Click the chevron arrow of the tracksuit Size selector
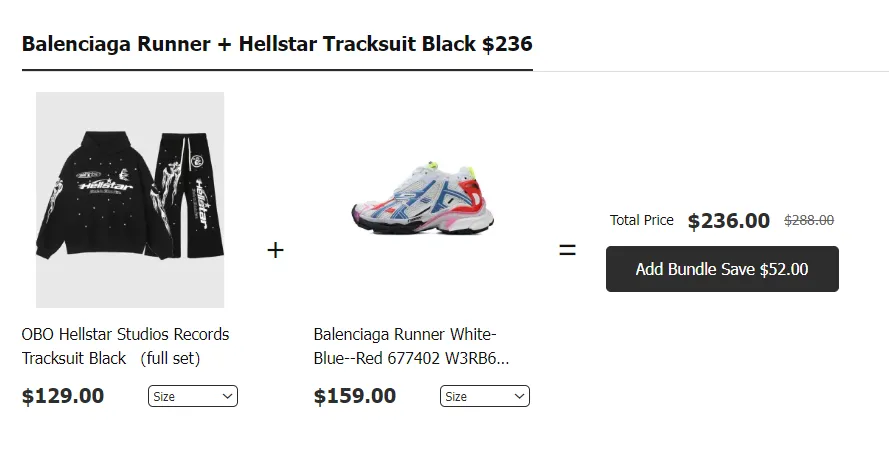 pos(228,397)
